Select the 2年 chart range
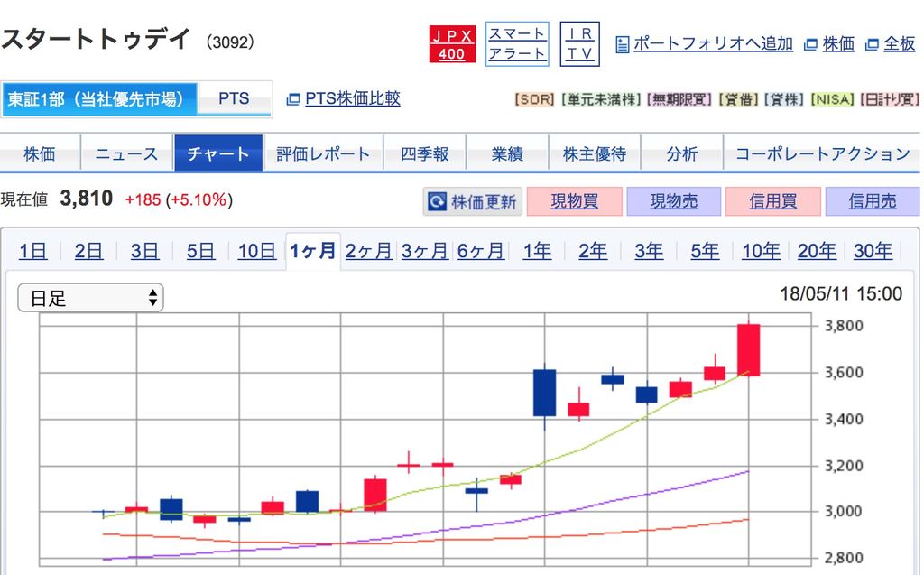The height and width of the screenshot is (575, 924). pyautogui.click(x=593, y=251)
